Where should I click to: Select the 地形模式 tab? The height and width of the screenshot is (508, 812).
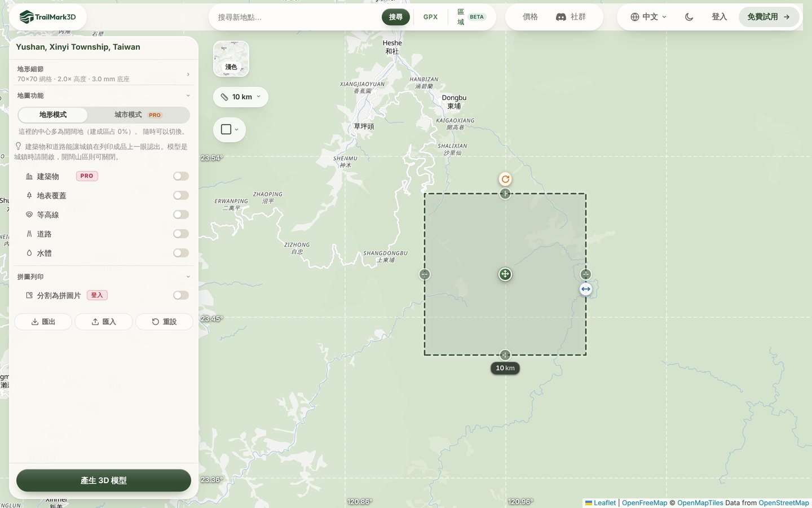tap(53, 115)
